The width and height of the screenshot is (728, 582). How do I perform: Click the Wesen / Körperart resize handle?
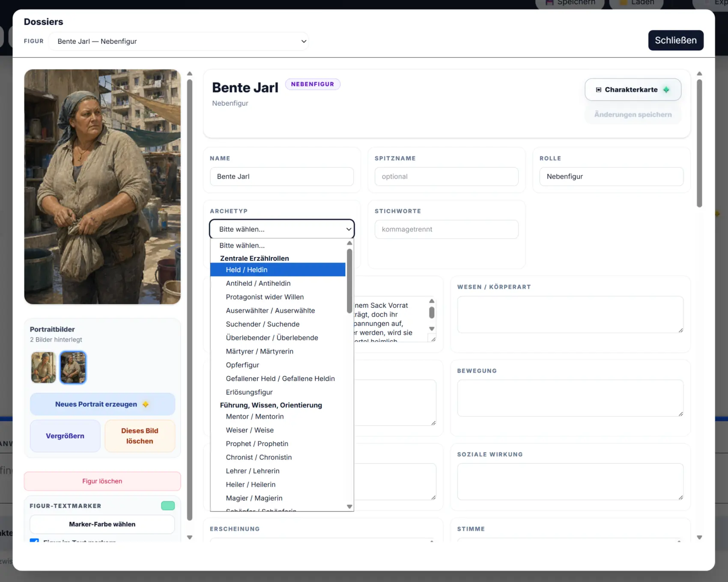point(680,330)
